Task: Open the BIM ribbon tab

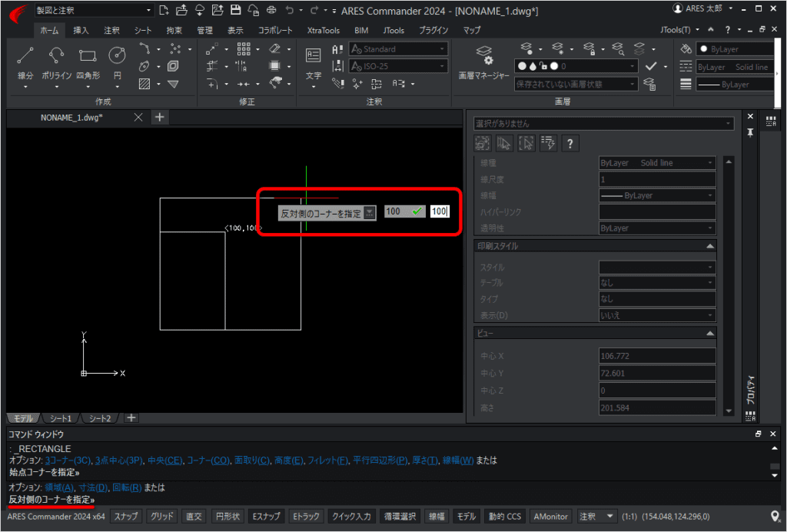Action: click(361, 30)
